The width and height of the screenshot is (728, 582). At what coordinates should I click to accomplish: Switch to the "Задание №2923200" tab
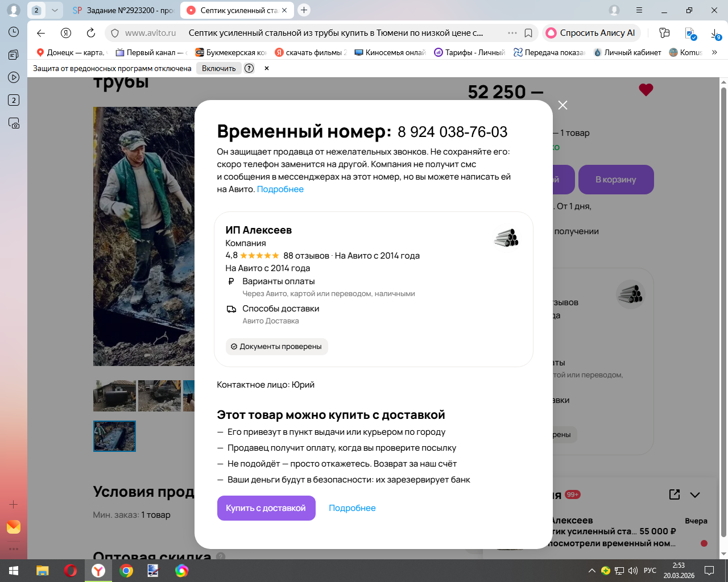[x=124, y=10]
